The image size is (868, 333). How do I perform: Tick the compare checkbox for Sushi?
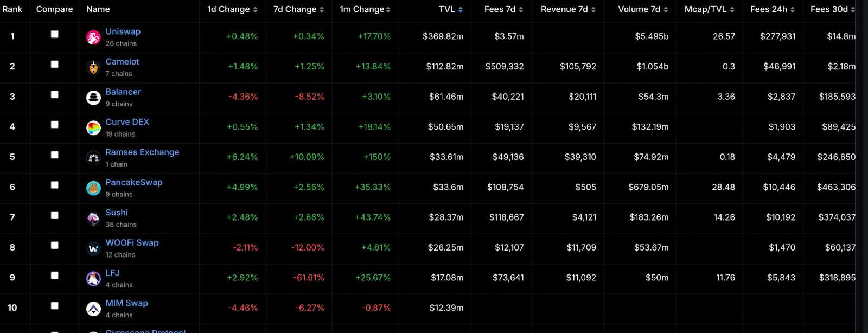[54, 215]
